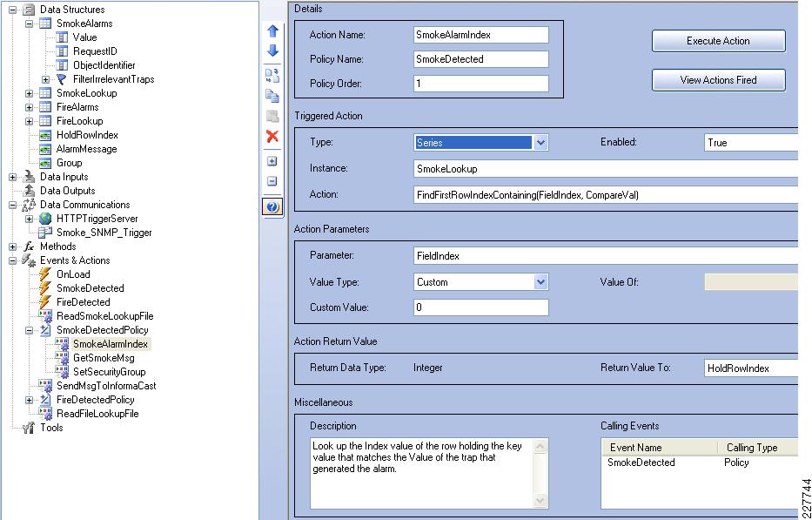
Task: Click the Instance field showing SmokeLookup
Action: (606, 168)
